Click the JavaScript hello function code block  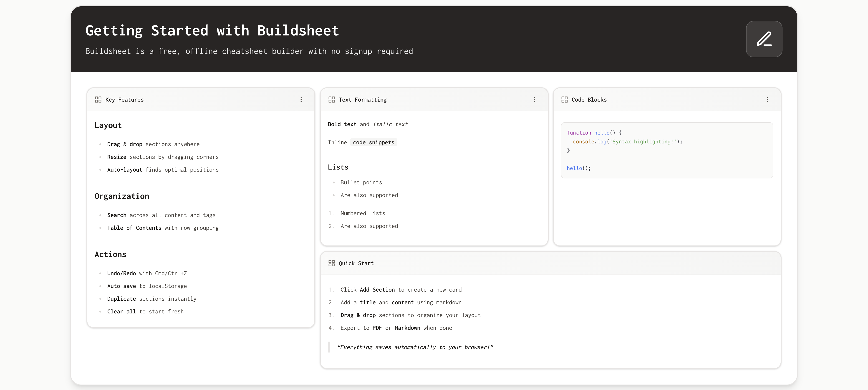click(x=666, y=150)
